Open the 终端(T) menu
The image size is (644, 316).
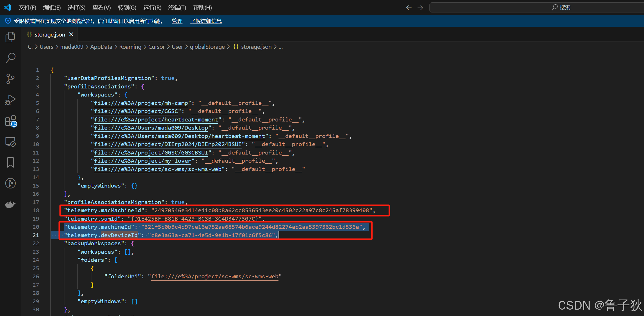tap(177, 8)
